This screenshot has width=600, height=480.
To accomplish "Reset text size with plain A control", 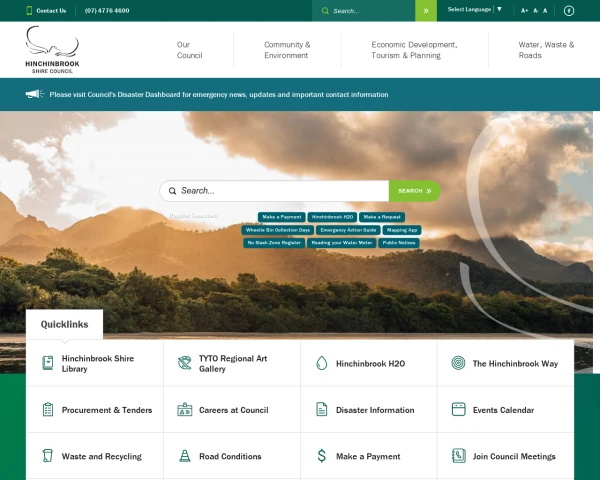I will coord(545,11).
